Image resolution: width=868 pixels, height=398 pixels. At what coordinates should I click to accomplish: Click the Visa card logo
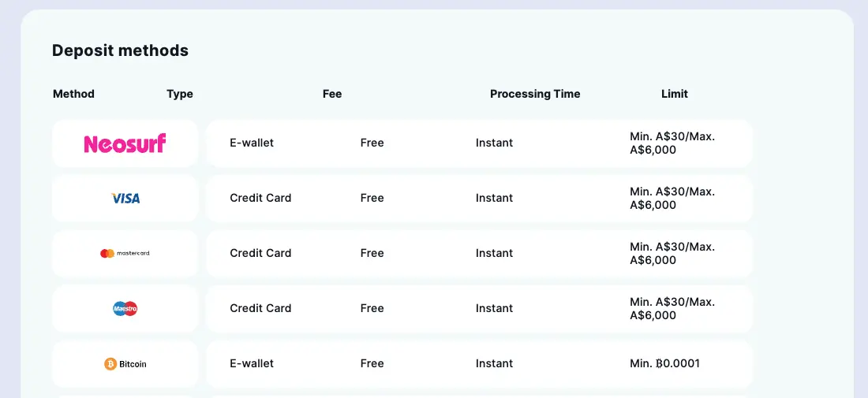click(125, 199)
